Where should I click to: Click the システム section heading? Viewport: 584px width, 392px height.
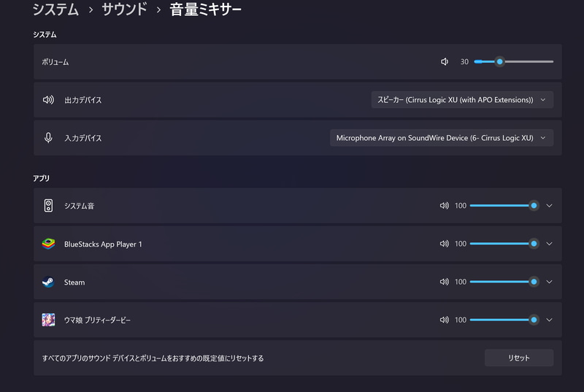coord(45,34)
